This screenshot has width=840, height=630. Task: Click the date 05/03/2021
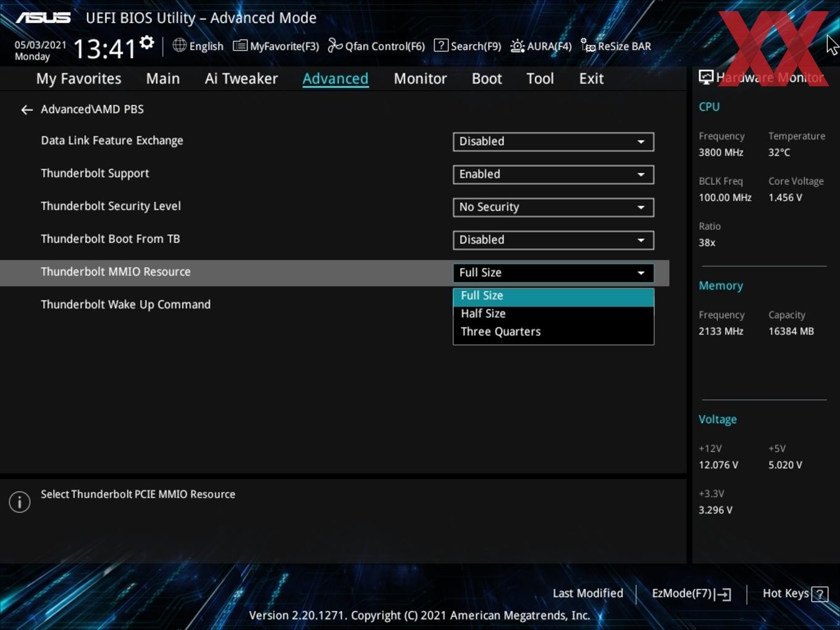coord(40,45)
